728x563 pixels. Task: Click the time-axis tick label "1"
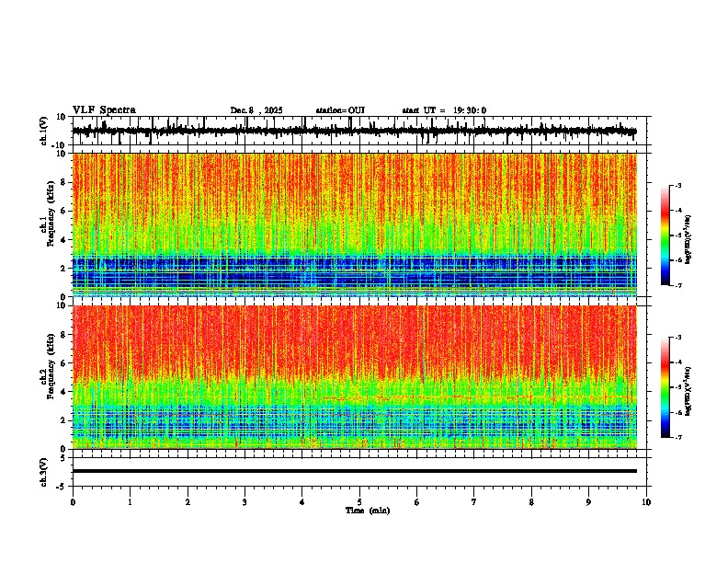point(130,502)
